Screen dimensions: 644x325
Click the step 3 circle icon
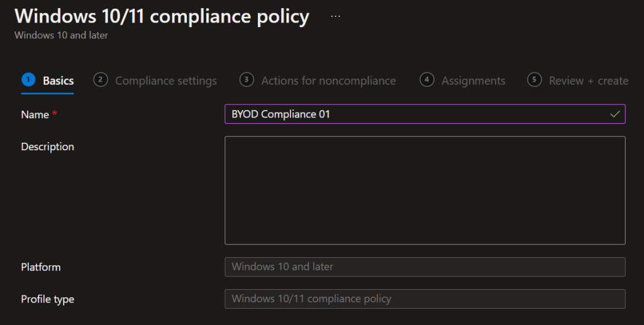pyautogui.click(x=247, y=80)
